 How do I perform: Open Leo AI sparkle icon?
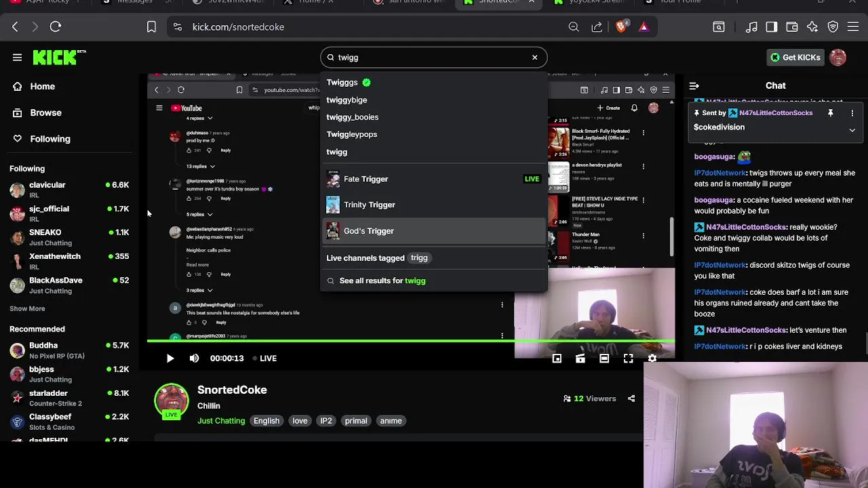812,27
